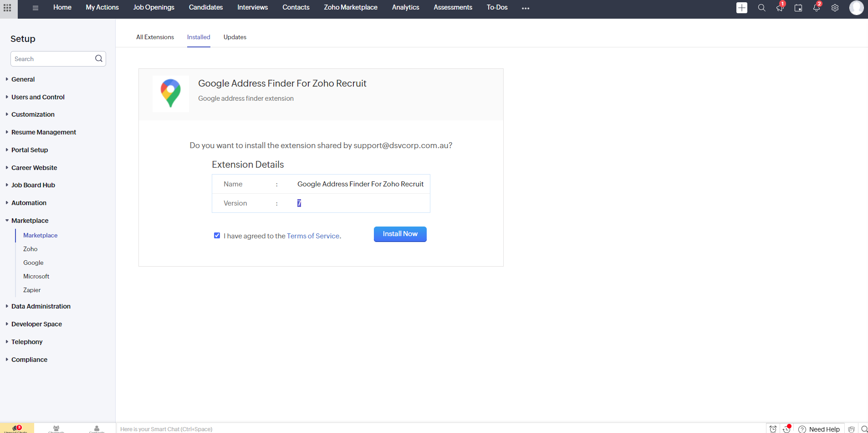The height and width of the screenshot is (433, 868).
Task: Click the Google Maps pin extension logo
Action: [x=171, y=93]
